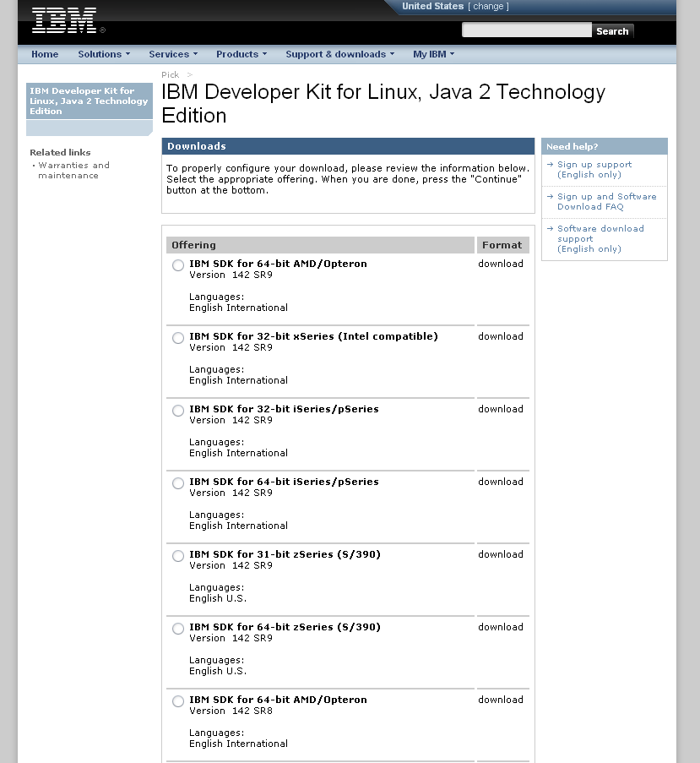
Task: Expand the Services dropdown menu
Action: [x=173, y=54]
